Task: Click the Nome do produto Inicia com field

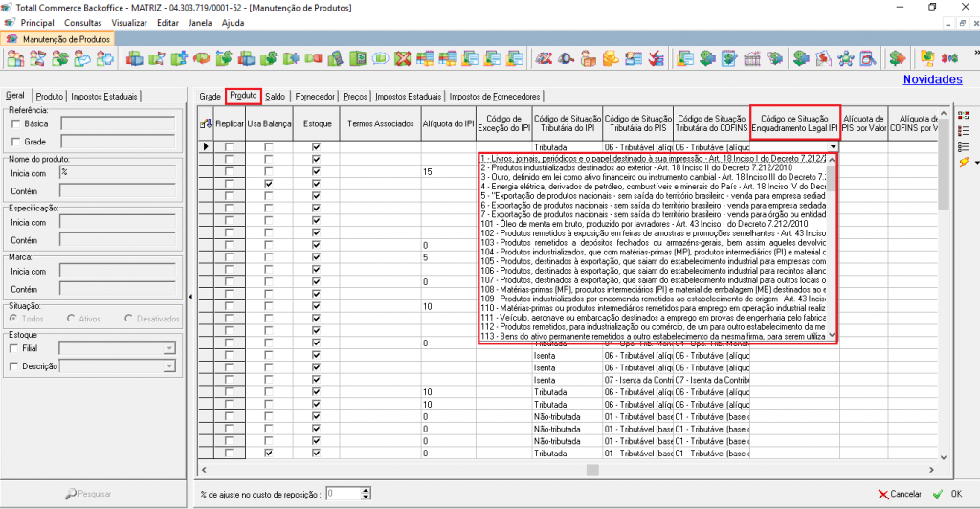Action: (116, 173)
